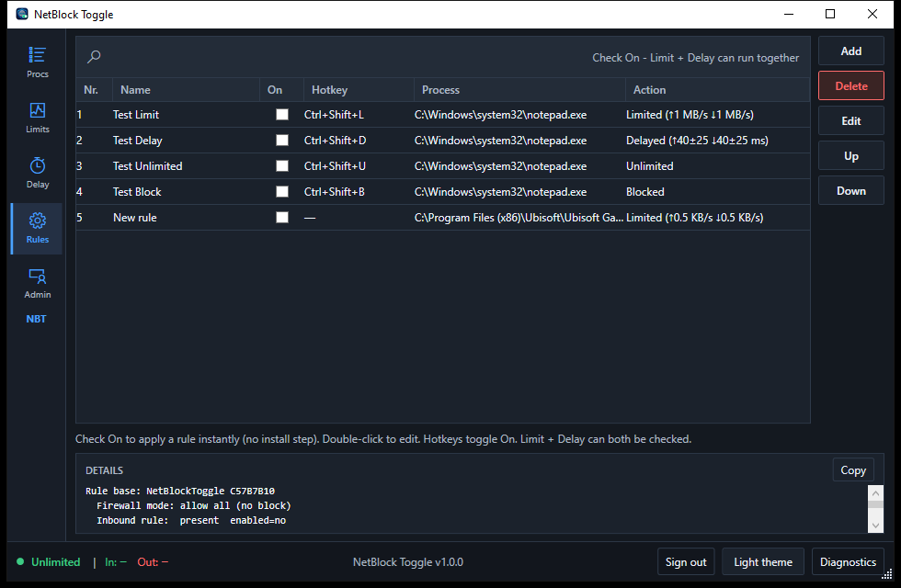Click the red Delete button
The width and height of the screenshot is (901, 588).
851,86
